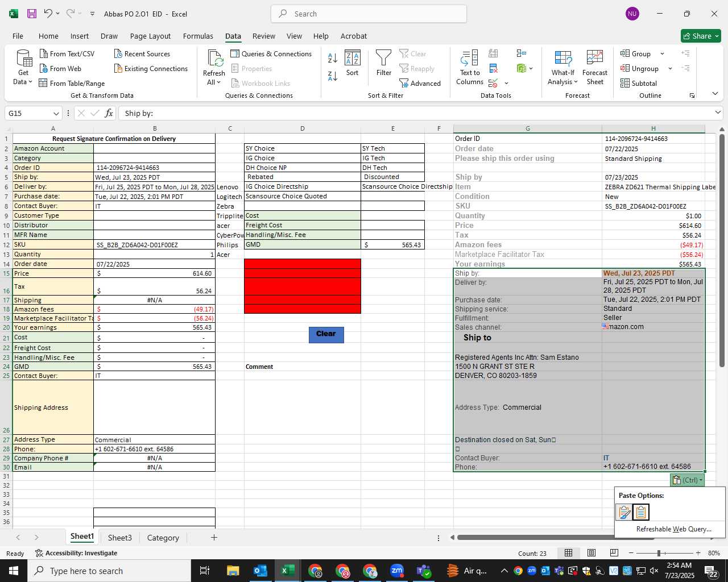Open the Acrobat tab
Viewport: 728px width, 582px height.
click(354, 36)
